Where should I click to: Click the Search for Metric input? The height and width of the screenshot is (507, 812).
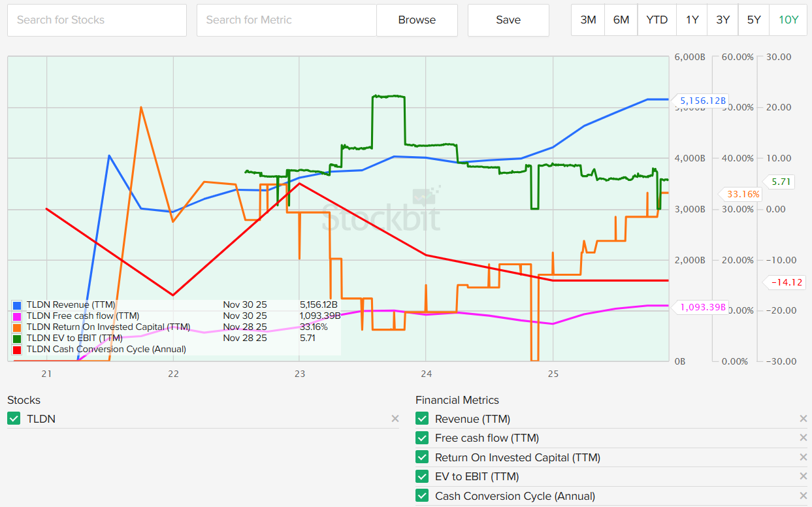pyautogui.click(x=286, y=20)
